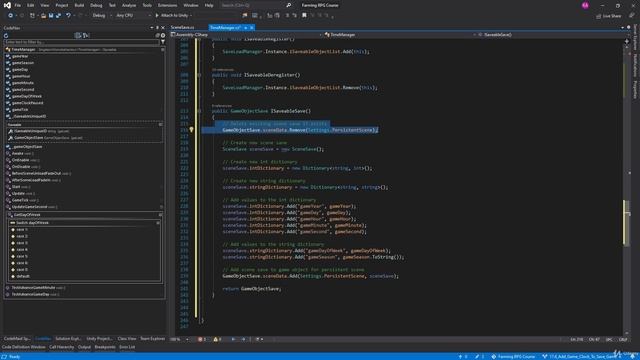The width and height of the screenshot is (640, 360).
Task: Close the CodeMaid Spade panel
Action: click(x=163, y=28)
